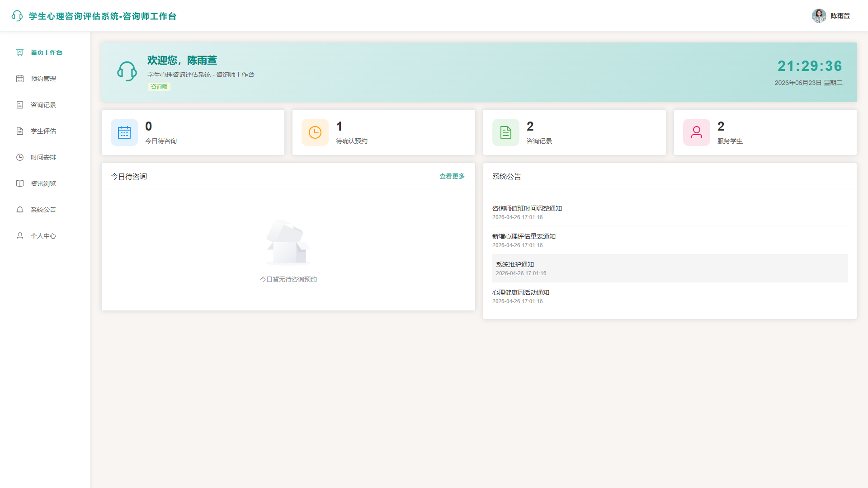868x488 pixels.
Task: Open the 咨询师值班时间调整通知 announcement
Action: (x=670, y=212)
